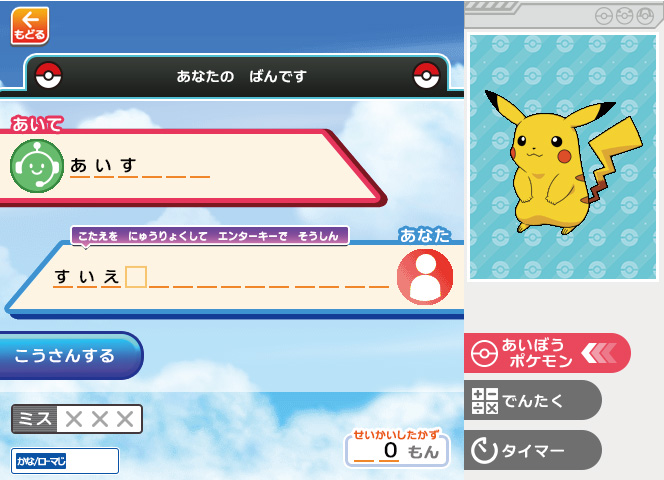Click the first X mark in the ミス counter

74,419
